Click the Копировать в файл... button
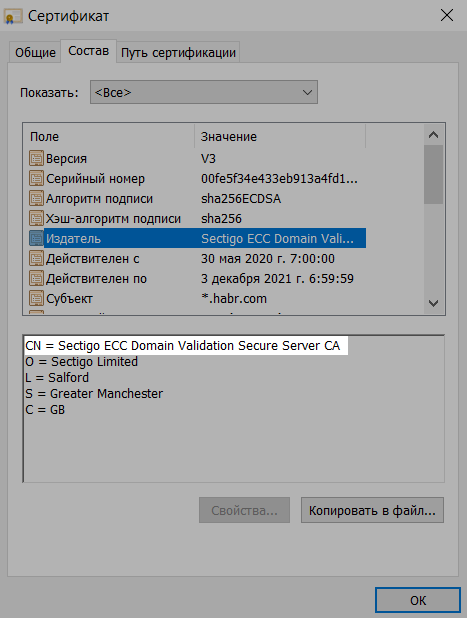This screenshot has width=467, height=618. 372,510
